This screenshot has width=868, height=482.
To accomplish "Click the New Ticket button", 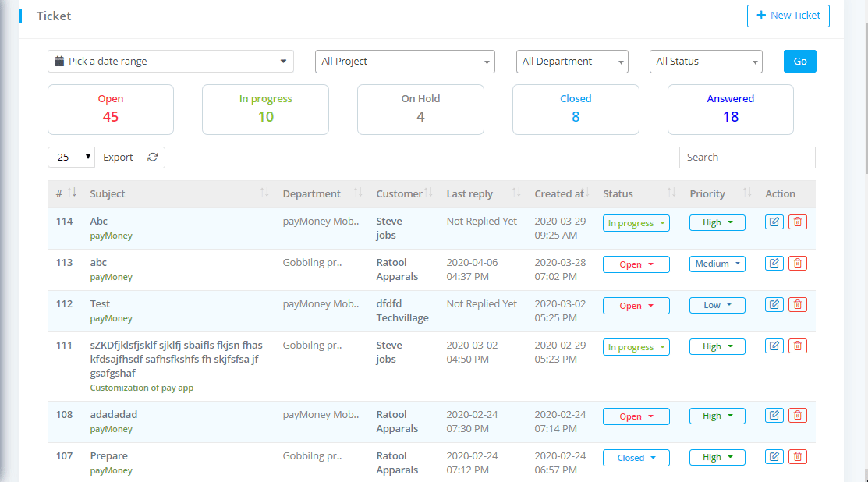I will pyautogui.click(x=788, y=16).
